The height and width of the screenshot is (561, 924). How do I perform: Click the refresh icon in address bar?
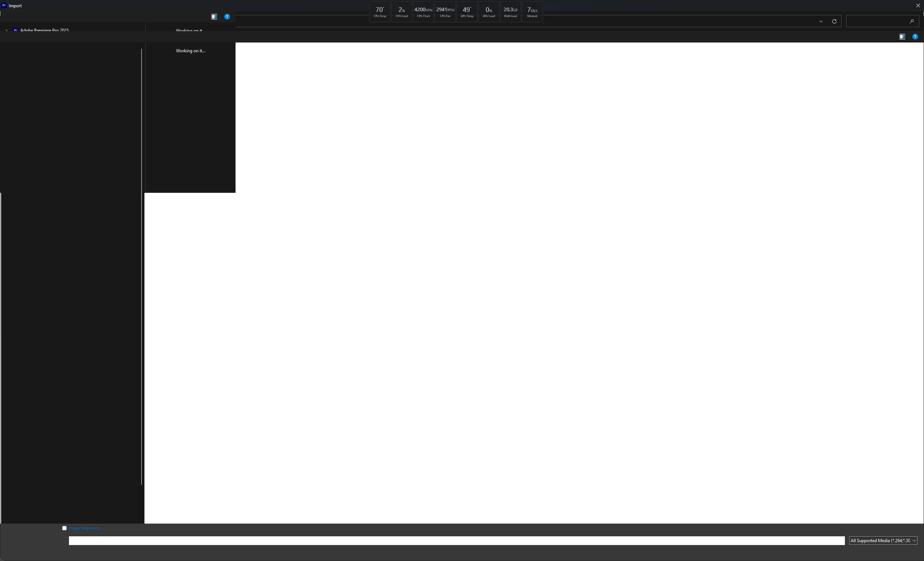point(834,21)
